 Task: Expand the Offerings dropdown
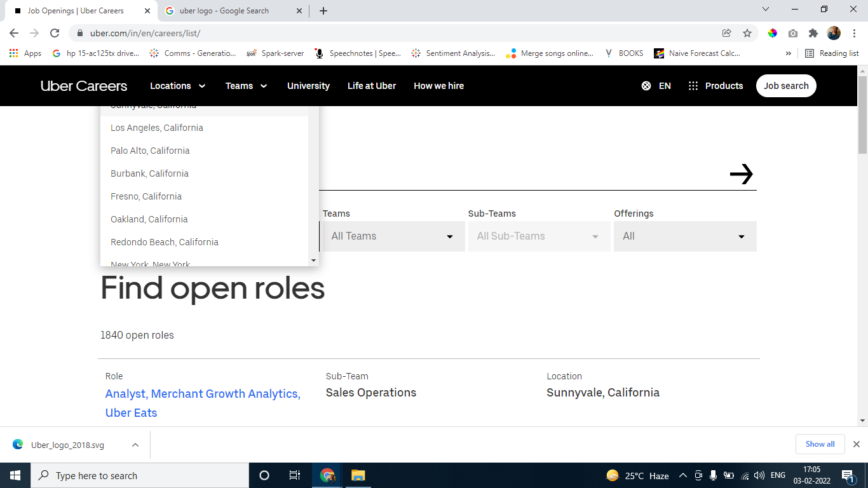tap(684, 236)
